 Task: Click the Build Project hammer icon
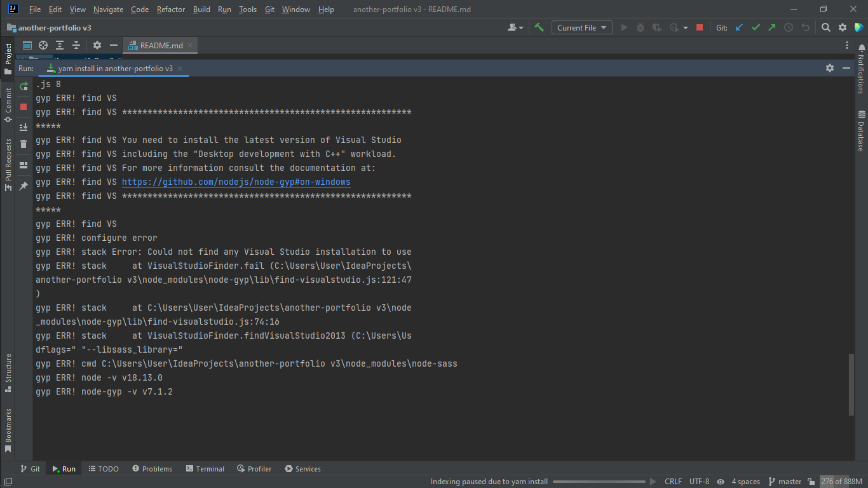click(x=539, y=27)
